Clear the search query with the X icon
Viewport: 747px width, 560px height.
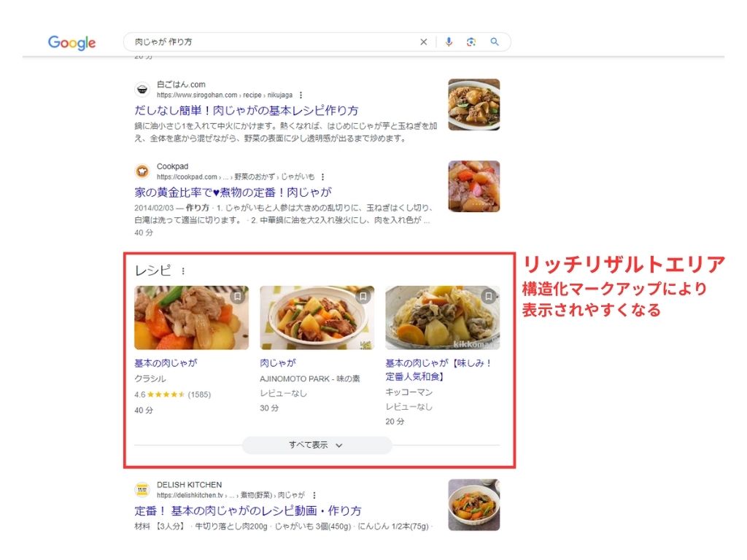tap(423, 42)
